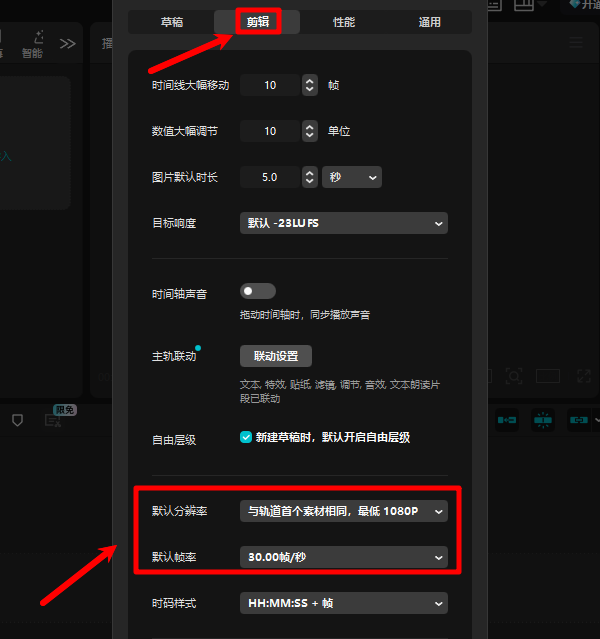The image size is (600, 639).
Task: Change the image duration unit 秒 dropdown
Action: 352,177
